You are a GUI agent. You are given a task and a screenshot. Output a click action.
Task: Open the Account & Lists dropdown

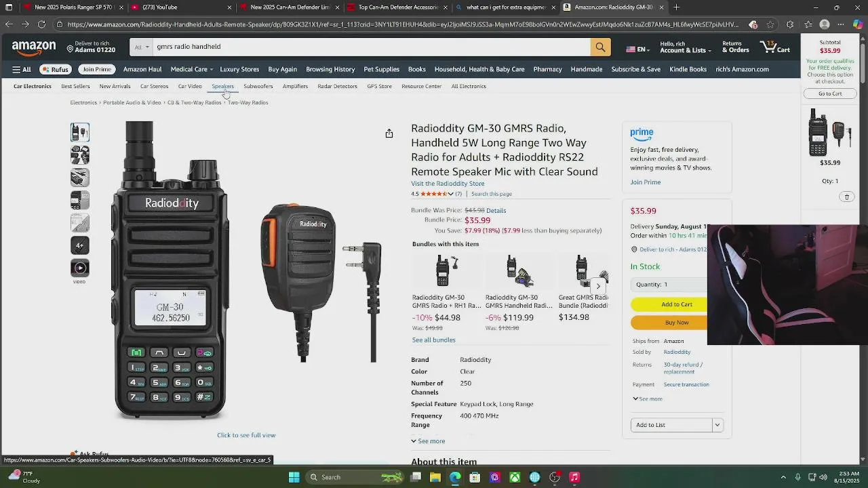tap(686, 47)
